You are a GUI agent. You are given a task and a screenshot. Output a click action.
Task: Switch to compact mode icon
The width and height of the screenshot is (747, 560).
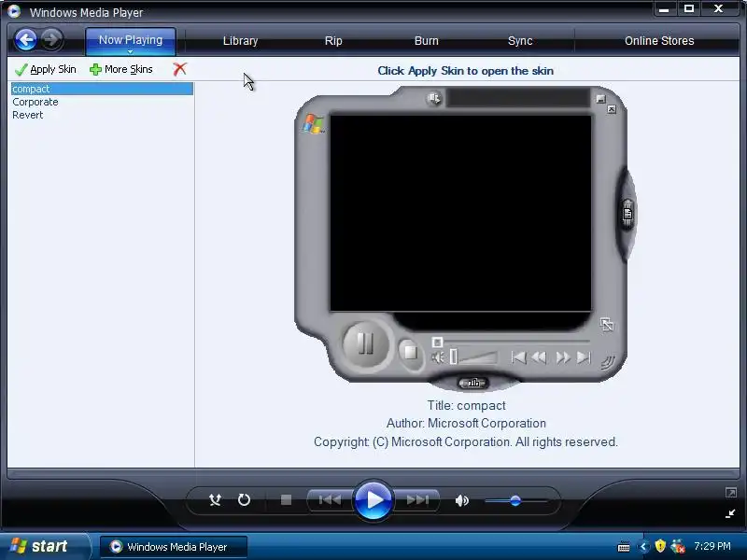coord(730,513)
